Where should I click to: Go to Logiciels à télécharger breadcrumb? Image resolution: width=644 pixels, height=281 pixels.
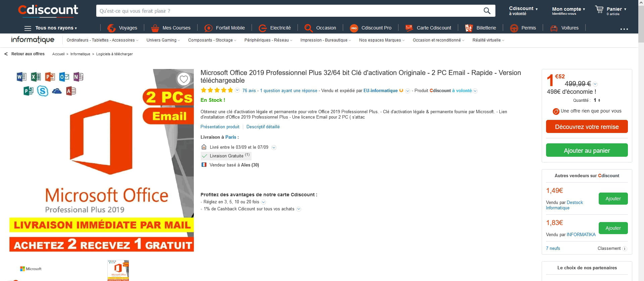(114, 54)
